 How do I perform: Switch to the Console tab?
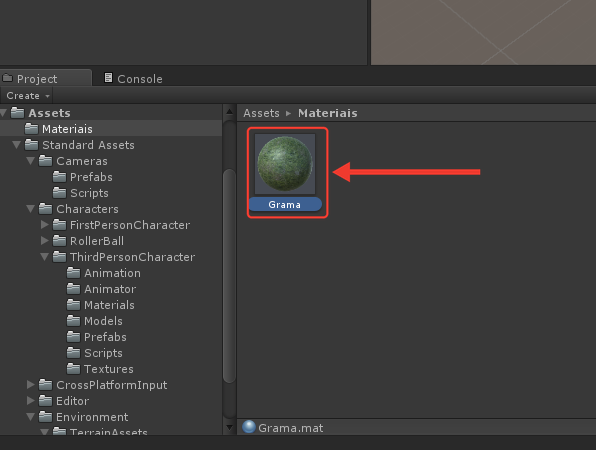[133, 79]
